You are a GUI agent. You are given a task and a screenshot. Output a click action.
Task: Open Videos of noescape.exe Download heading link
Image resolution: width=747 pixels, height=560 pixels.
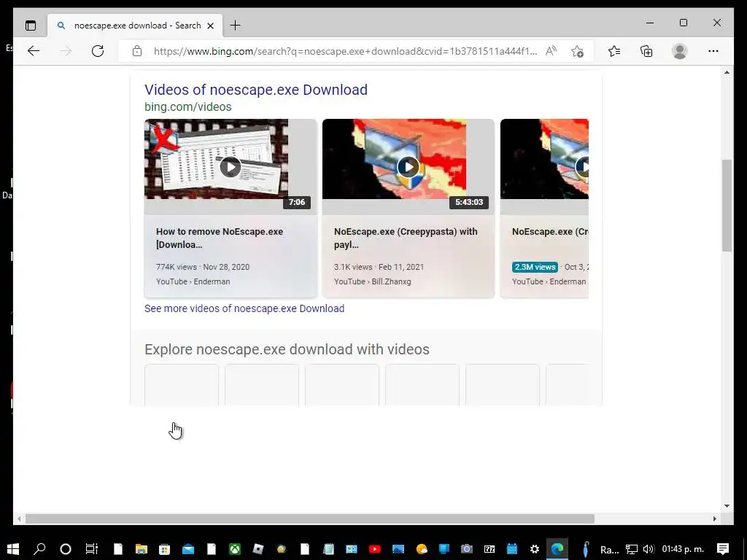(x=256, y=90)
